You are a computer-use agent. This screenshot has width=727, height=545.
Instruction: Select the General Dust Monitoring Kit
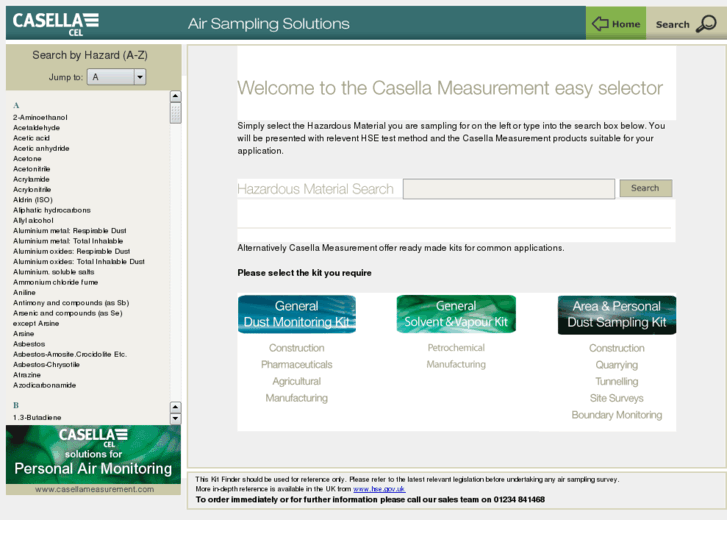[x=296, y=314]
